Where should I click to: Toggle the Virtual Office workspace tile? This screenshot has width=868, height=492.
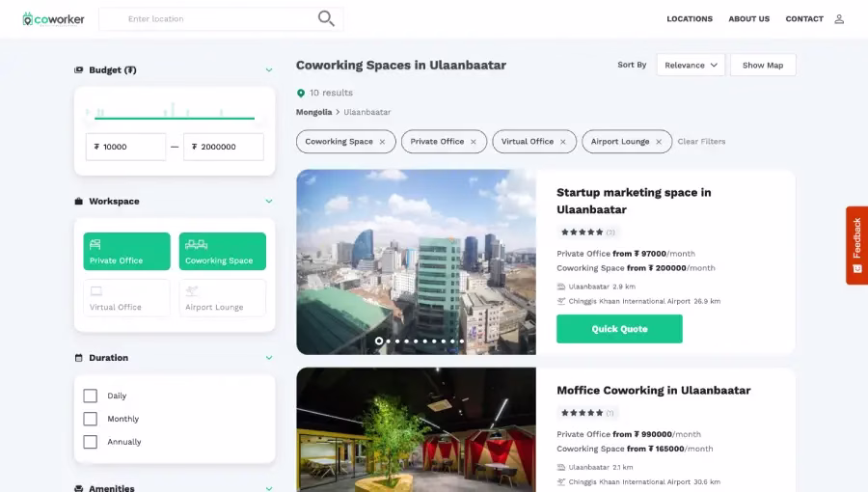126,298
